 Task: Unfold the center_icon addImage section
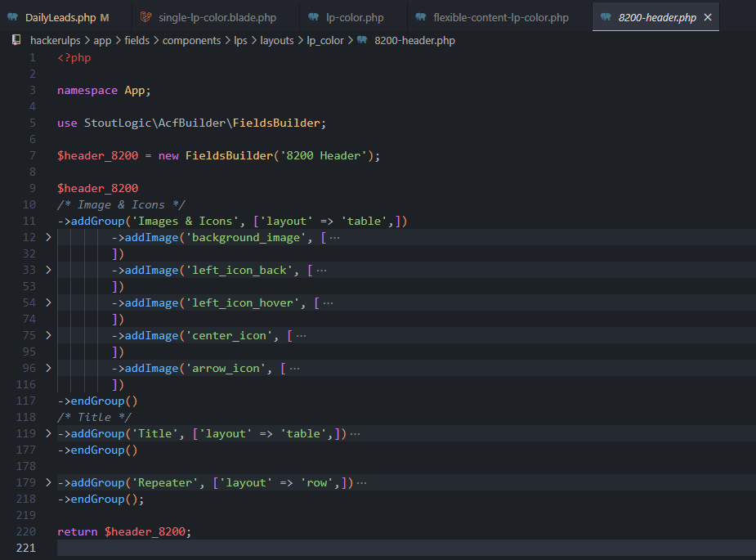pyautogui.click(x=48, y=335)
